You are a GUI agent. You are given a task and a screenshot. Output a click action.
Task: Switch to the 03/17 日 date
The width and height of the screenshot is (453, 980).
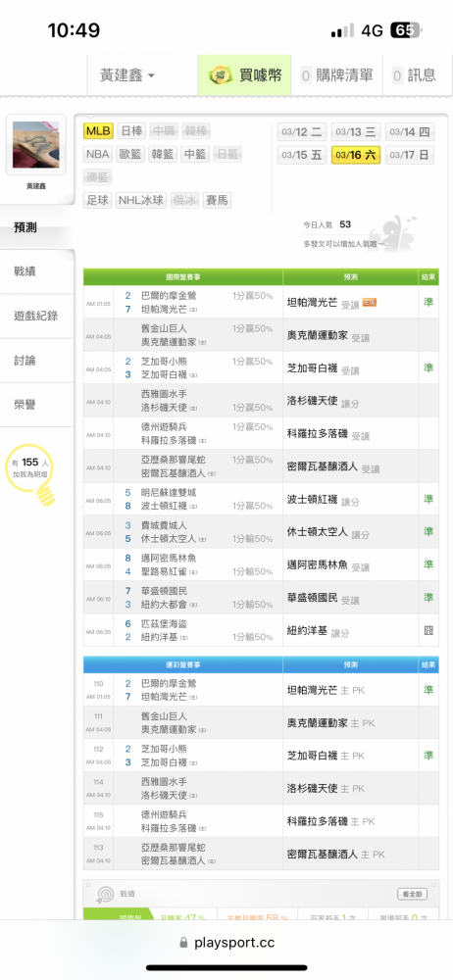coord(410,155)
